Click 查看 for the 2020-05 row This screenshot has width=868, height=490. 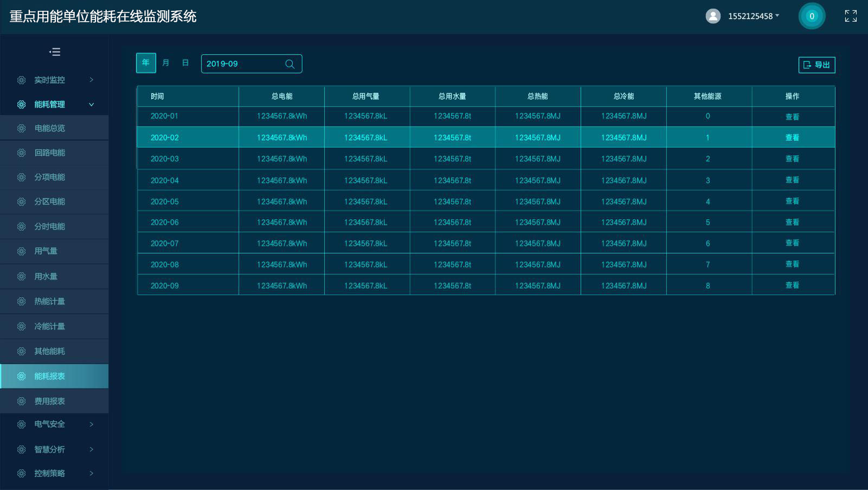pos(792,201)
